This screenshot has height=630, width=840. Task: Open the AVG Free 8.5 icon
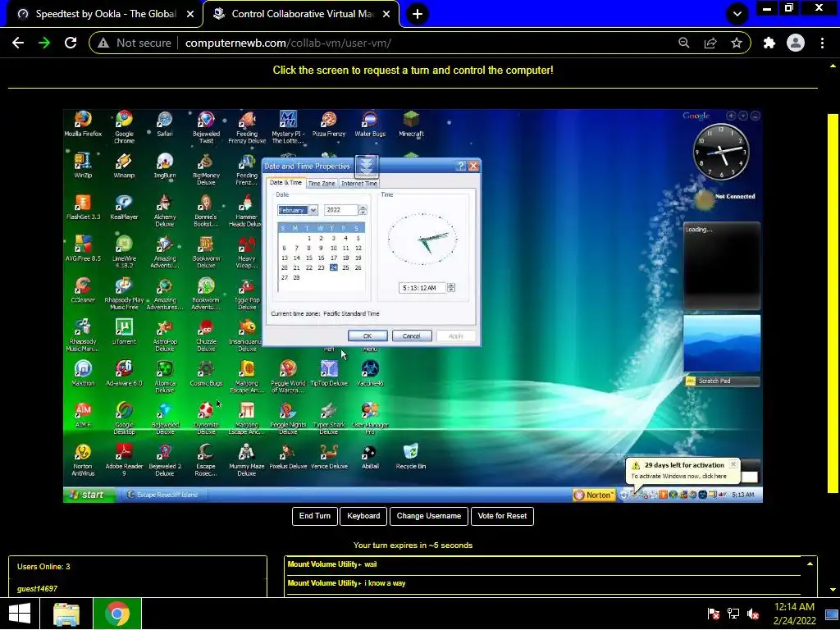(83, 248)
